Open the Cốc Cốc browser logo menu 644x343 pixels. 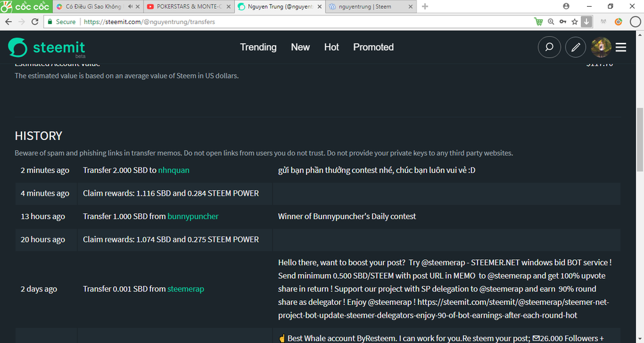(x=25, y=6)
